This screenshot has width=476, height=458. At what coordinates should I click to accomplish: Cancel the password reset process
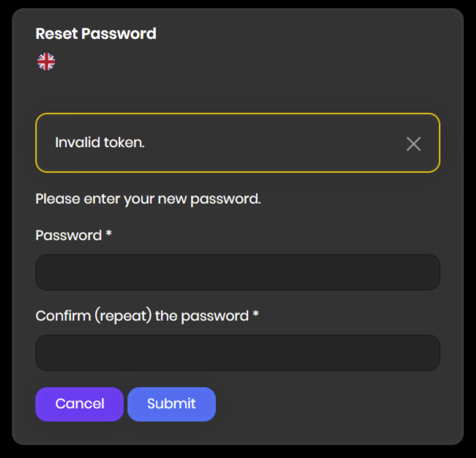79,404
